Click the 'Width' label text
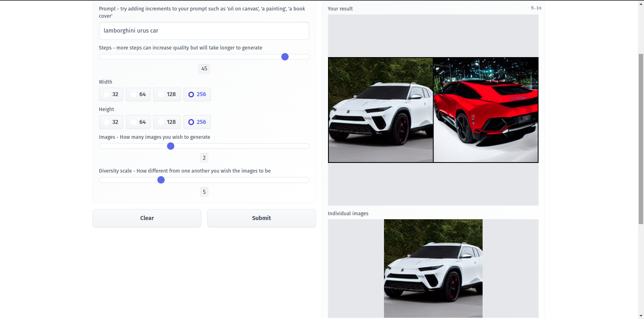 click(105, 82)
